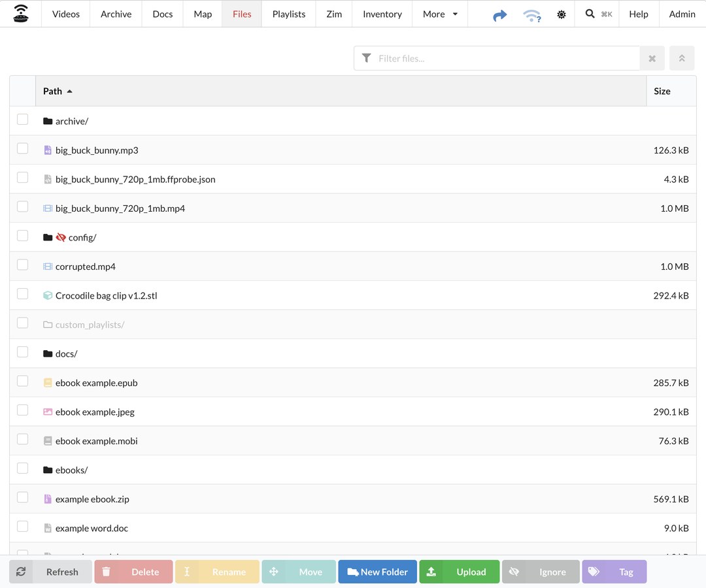Click corrupted.mp4 film icon
Screen dimensions: 706x588
[48, 267]
